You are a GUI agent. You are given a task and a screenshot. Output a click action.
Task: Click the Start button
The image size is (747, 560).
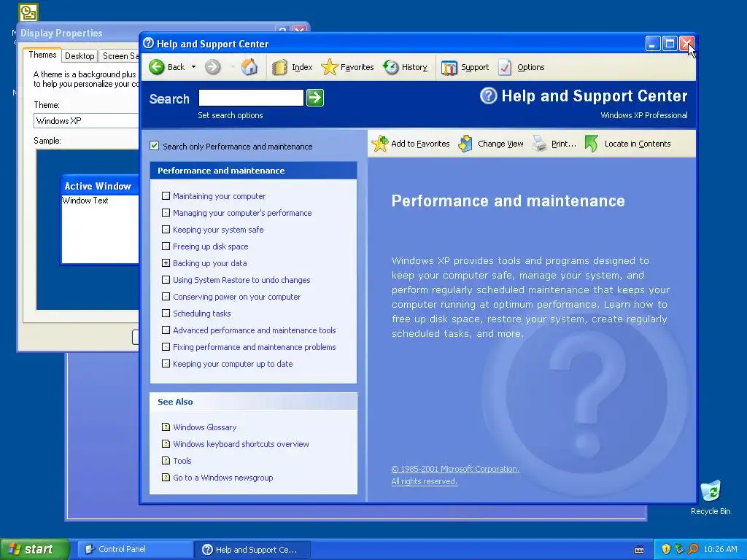[x=35, y=549]
